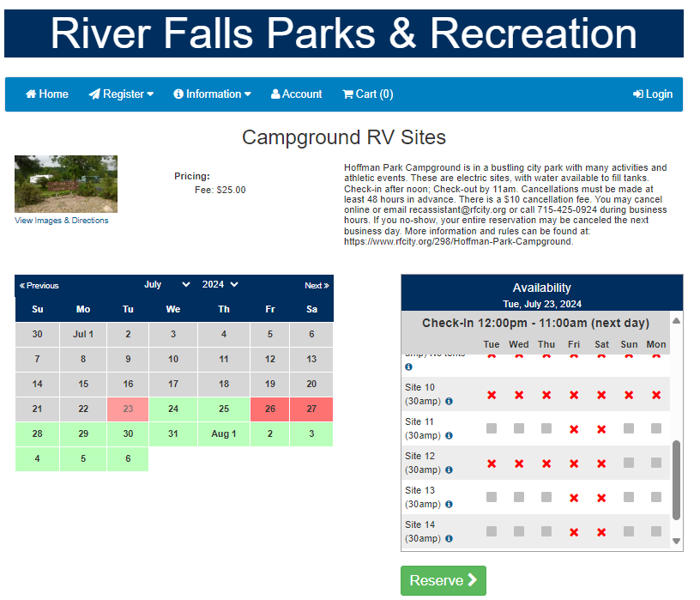Click the availability list scrollbar down arrow
This screenshot has height=600, width=700.
(676, 541)
